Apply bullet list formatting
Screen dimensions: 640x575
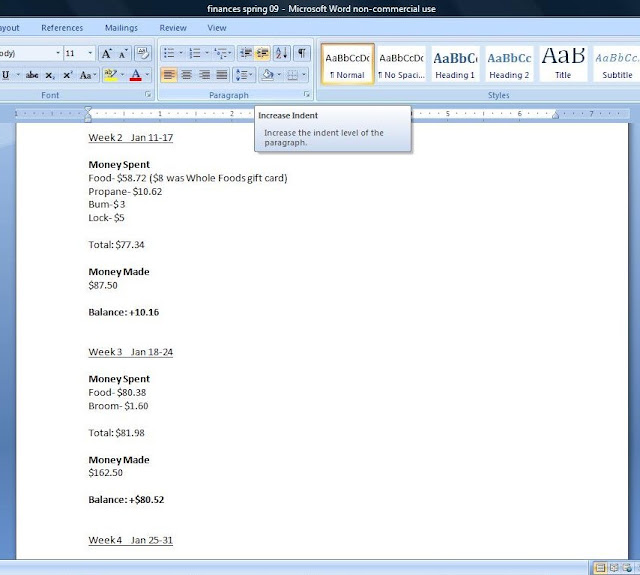tap(169, 53)
